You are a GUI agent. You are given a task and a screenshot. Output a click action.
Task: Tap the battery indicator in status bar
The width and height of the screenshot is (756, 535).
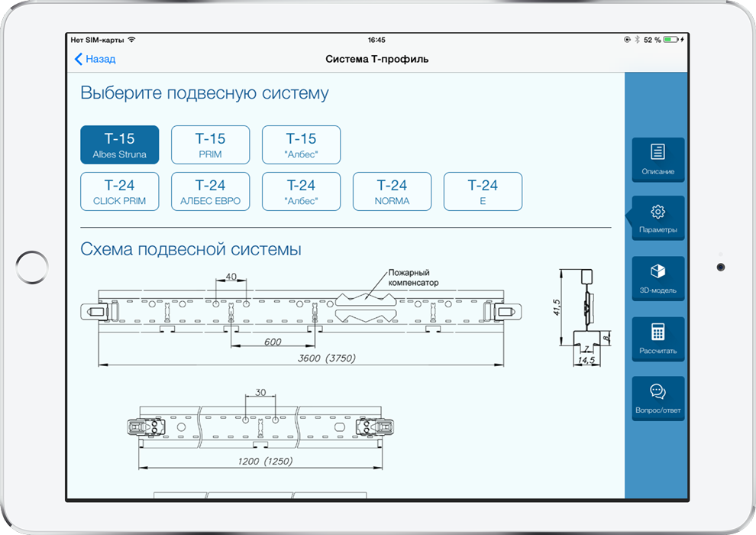click(x=670, y=40)
